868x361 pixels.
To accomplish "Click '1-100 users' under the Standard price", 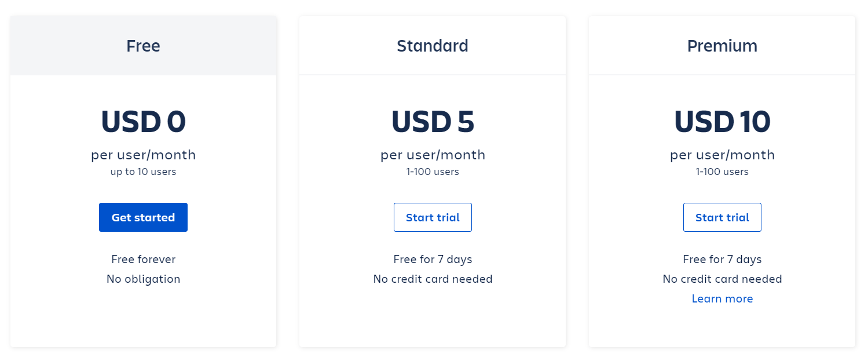I will click(433, 172).
